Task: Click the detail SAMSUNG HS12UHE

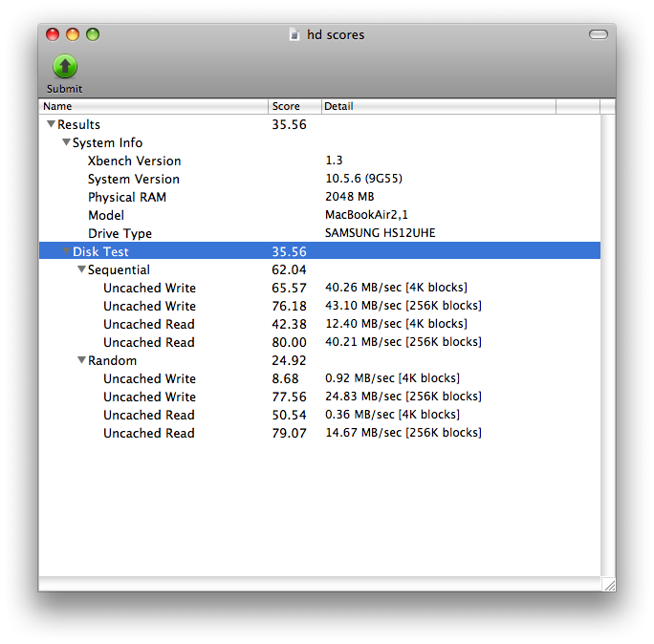Action: click(380, 232)
